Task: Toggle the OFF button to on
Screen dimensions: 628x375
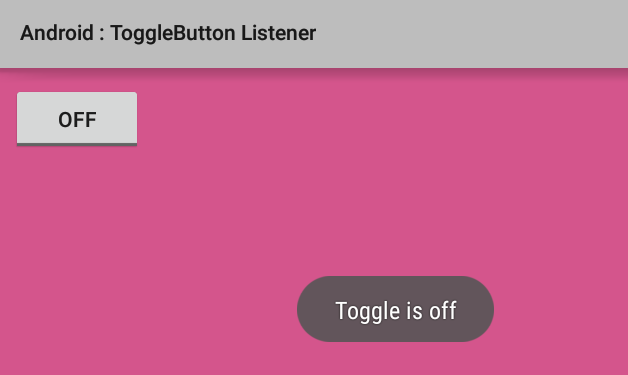Action: point(77,119)
